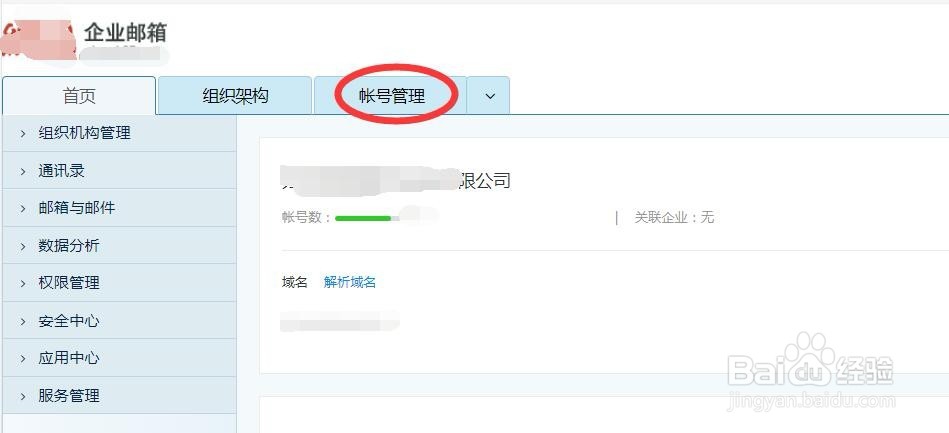
Task: Click the 解析域名 link
Action: (349, 282)
